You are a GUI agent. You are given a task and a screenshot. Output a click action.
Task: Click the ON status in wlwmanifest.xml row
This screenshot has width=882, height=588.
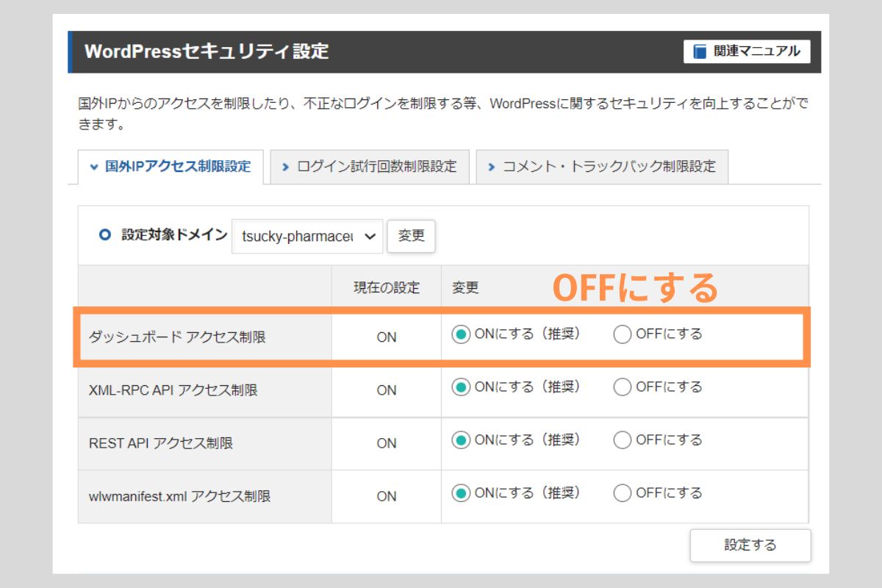click(387, 496)
